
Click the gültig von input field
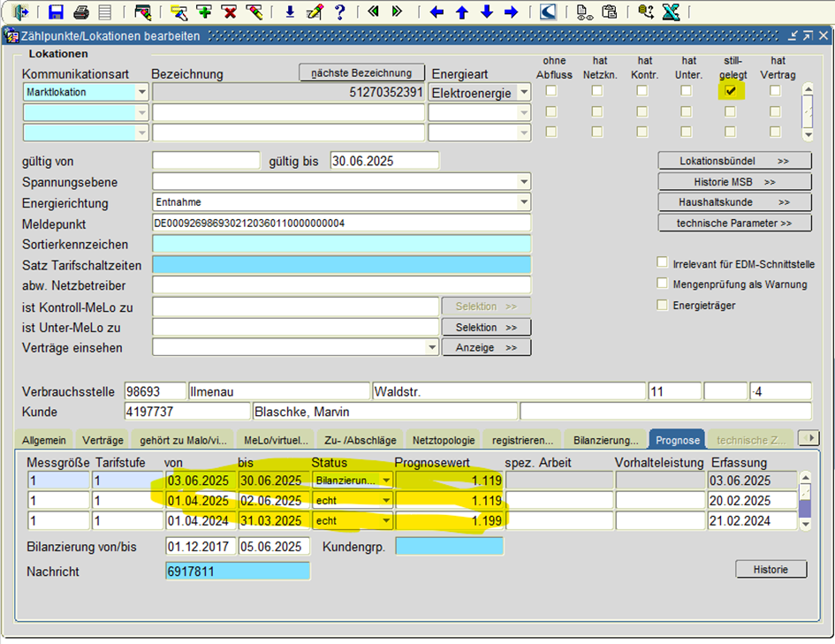[x=206, y=161]
